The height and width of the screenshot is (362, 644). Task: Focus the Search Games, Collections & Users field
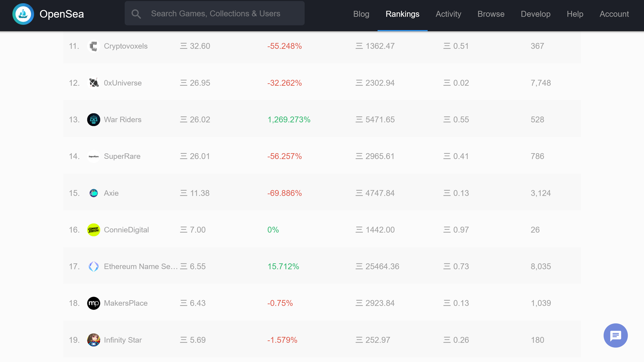(214, 13)
